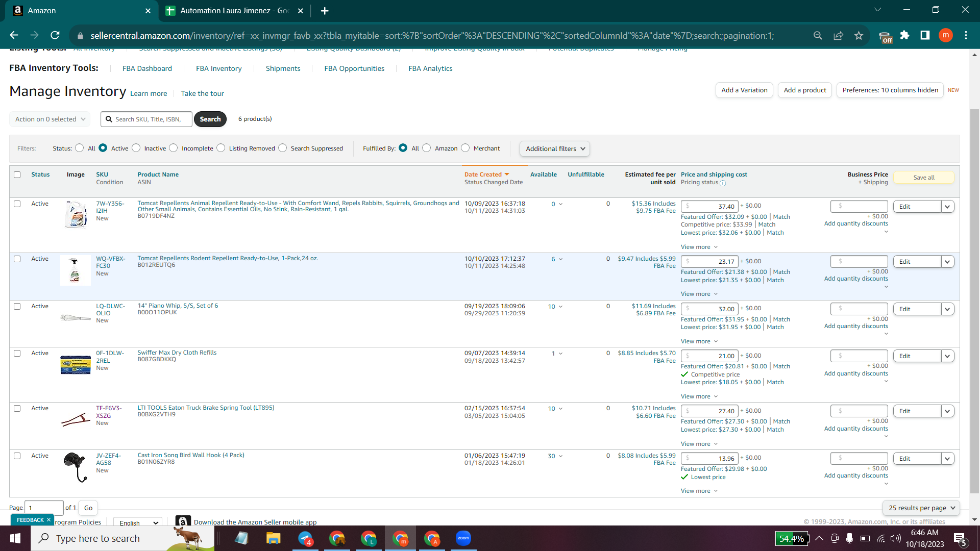The width and height of the screenshot is (980, 551).
Task: Expand View more for Cast Iron Hook row
Action: click(x=699, y=491)
